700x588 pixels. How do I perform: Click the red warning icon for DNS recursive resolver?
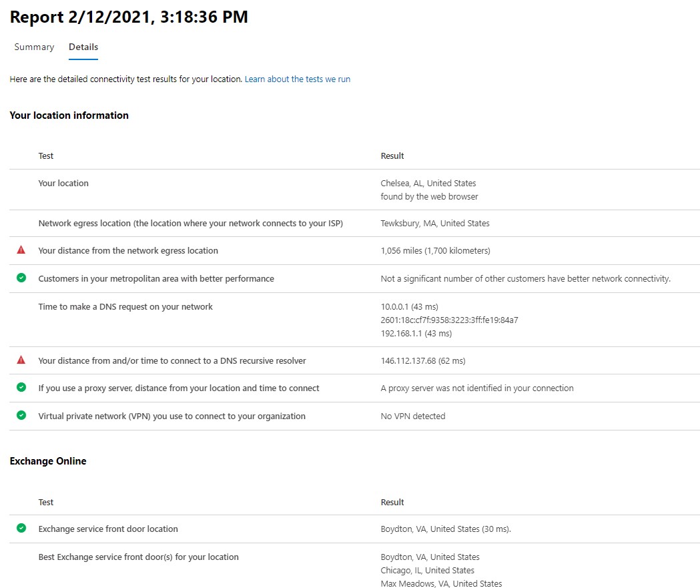coord(21,360)
